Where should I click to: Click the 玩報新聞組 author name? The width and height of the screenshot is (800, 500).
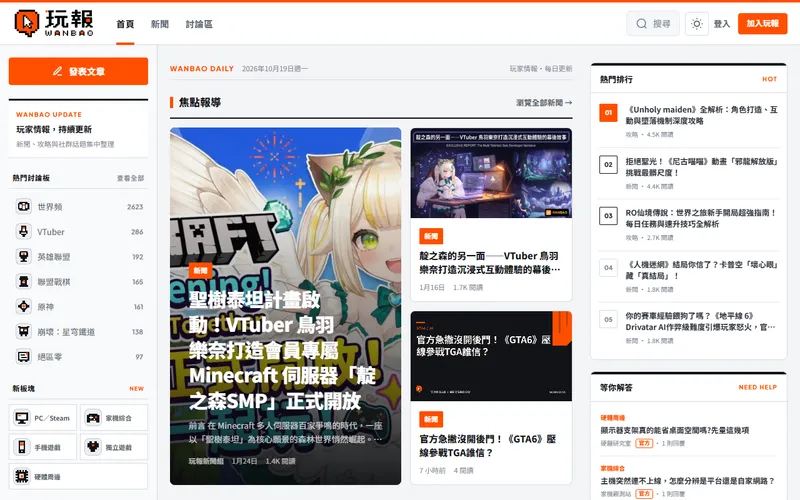[x=206, y=461]
